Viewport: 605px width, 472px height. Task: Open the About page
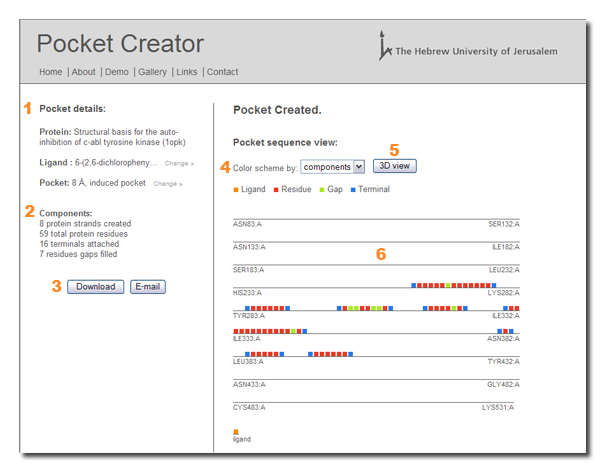tap(83, 72)
